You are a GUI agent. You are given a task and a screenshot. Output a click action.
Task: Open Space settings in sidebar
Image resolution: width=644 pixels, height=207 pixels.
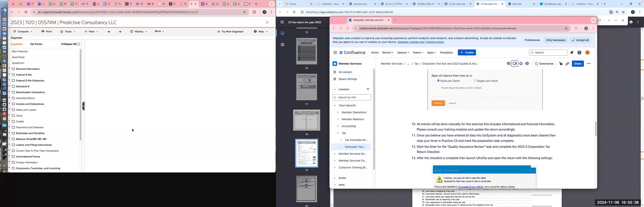point(347,79)
